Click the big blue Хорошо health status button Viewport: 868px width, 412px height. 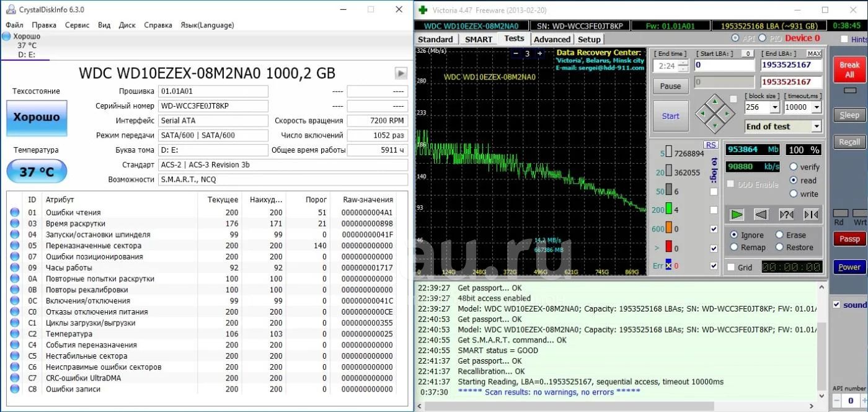click(x=37, y=117)
